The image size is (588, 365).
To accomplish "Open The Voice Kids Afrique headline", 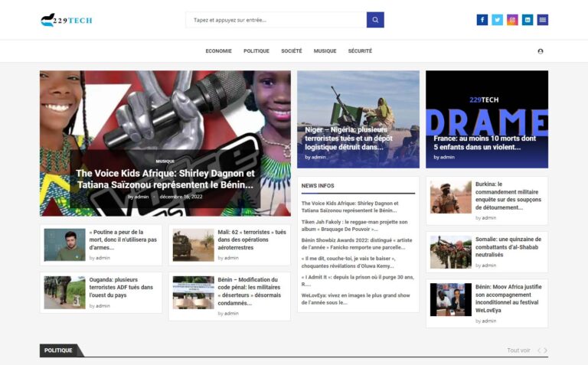I will (x=165, y=179).
